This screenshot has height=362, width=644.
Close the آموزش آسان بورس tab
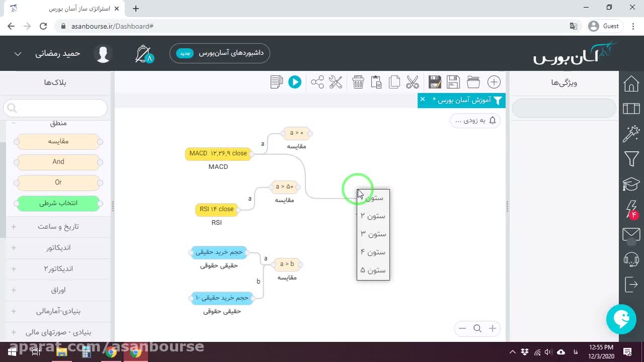pyautogui.click(x=423, y=100)
